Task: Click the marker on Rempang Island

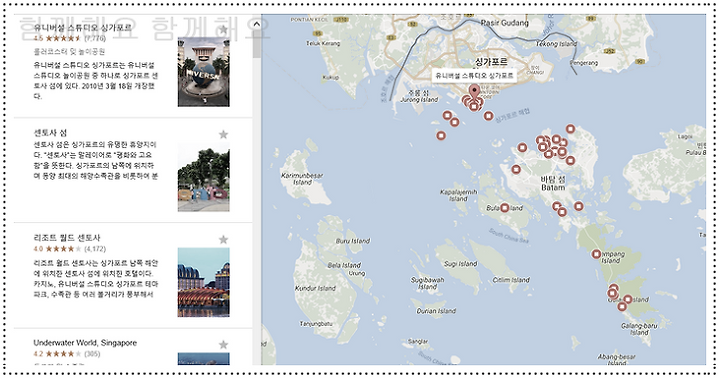Action: (596, 254)
